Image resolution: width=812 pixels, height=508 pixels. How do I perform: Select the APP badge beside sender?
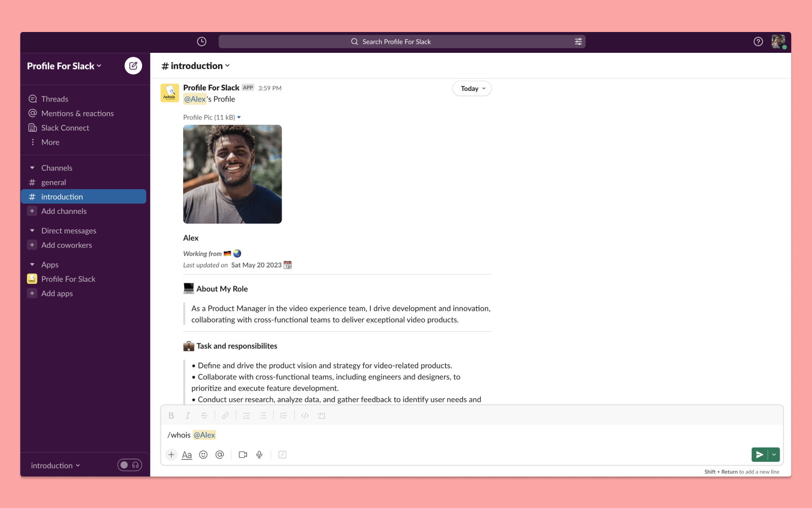point(248,87)
